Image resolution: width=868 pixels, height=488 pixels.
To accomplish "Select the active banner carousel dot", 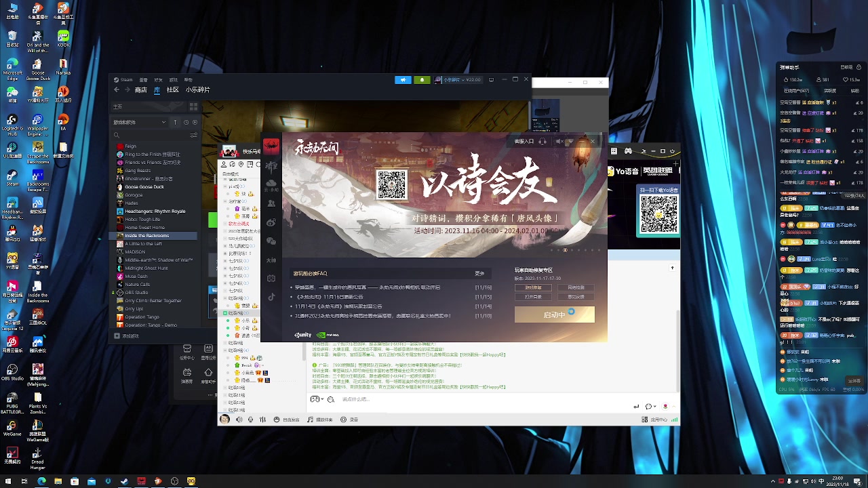I will 565,250.
